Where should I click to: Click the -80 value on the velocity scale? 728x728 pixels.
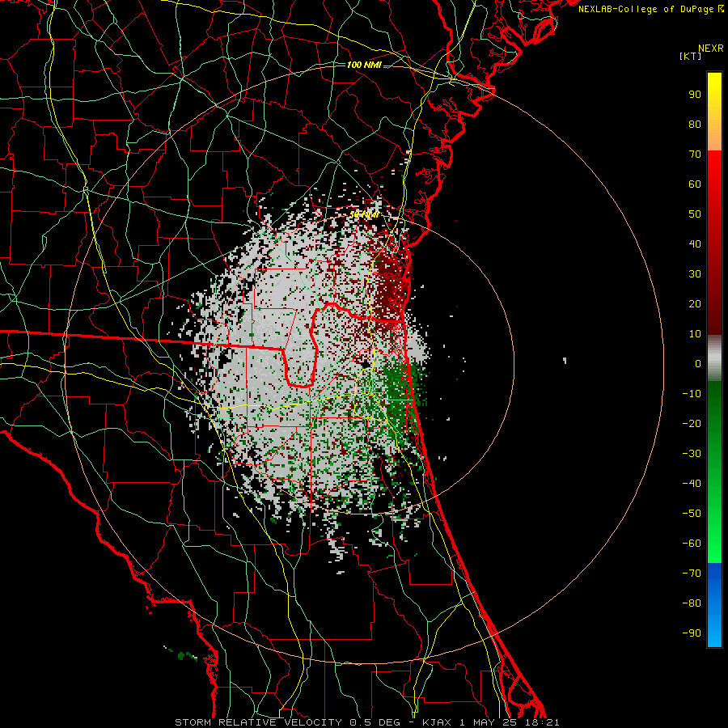692,603
